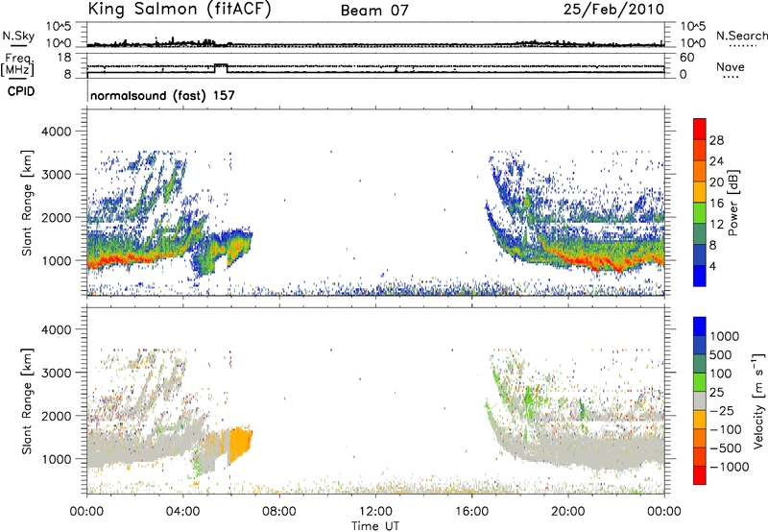The width and height of the screenshot is (768, 532).
Task: Select the 12:00 time tick label
Action: [x=375, y=512]
